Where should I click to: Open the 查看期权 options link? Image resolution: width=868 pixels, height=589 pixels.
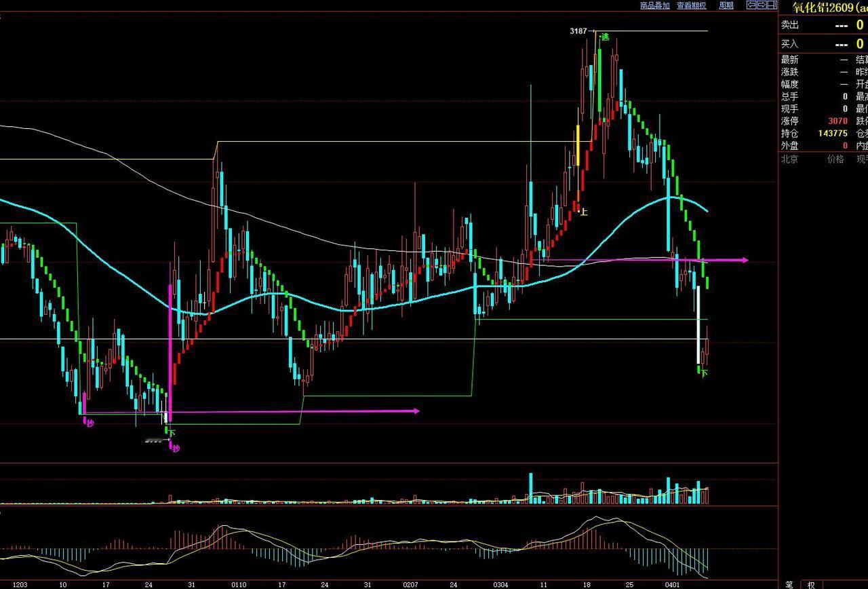691,5
